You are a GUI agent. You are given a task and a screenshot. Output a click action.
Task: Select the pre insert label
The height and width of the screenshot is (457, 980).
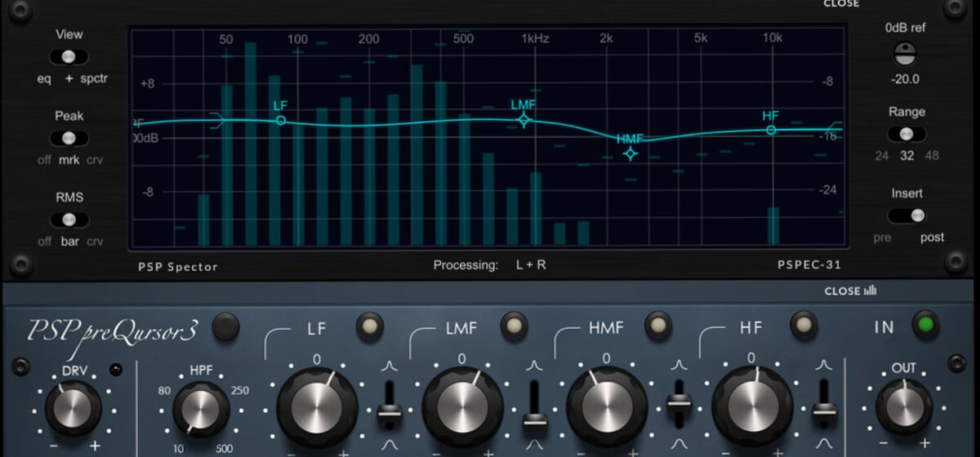(x=882, y=237)
